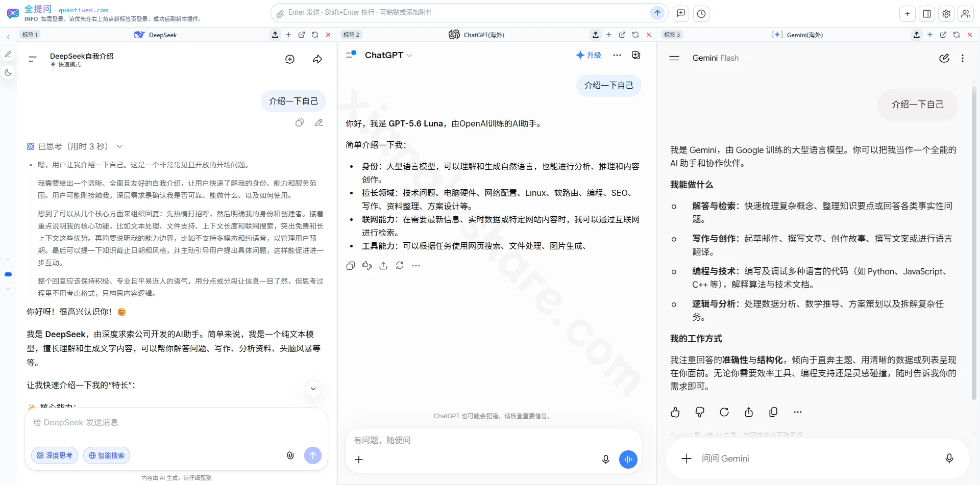
Task: Refresh the ChatGPT panel
Action: tap(635, 35)
